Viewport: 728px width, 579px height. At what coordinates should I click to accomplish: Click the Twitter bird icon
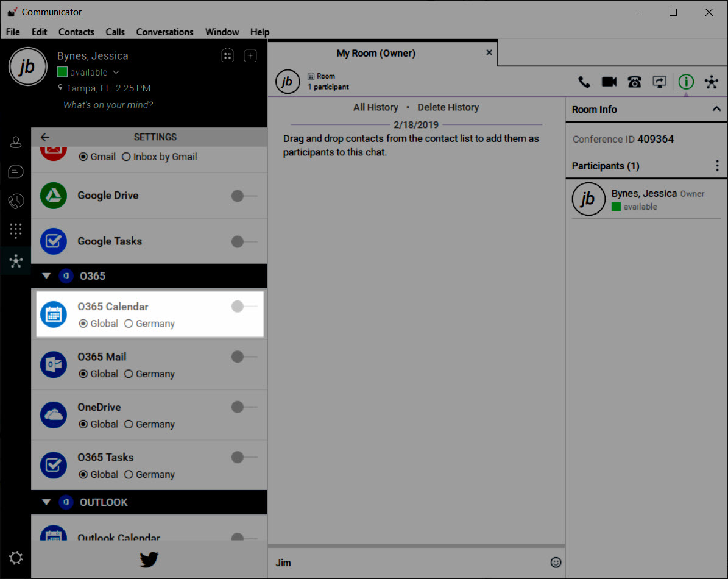point(149,559)
